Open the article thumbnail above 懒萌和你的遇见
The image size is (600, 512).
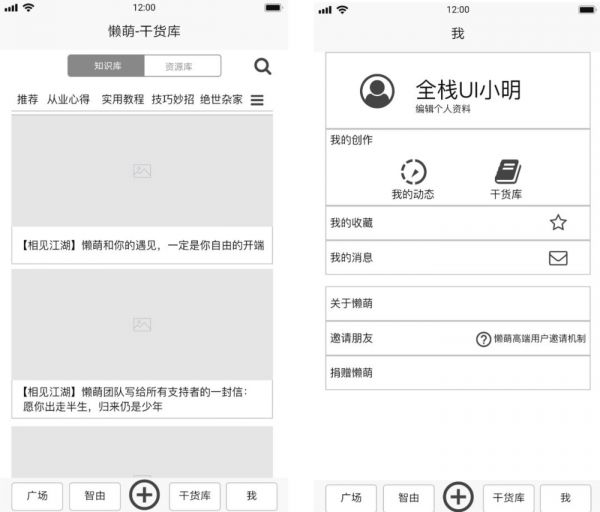pos(142,171)
